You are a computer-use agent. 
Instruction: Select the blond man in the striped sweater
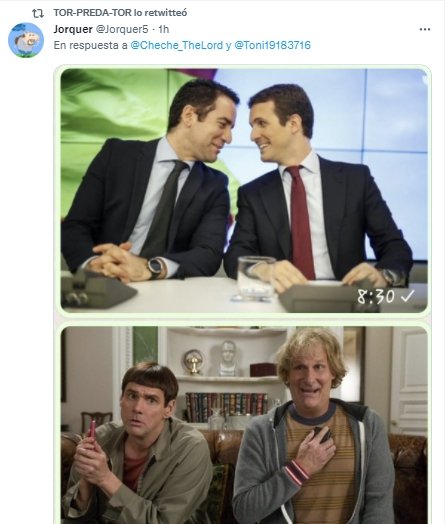click(x=312, y=426)
